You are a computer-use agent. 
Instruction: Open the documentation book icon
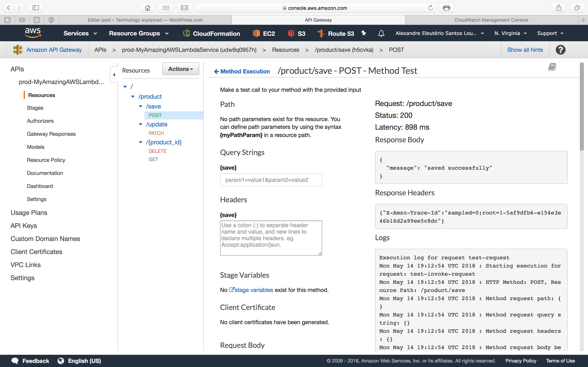(552, 67)
